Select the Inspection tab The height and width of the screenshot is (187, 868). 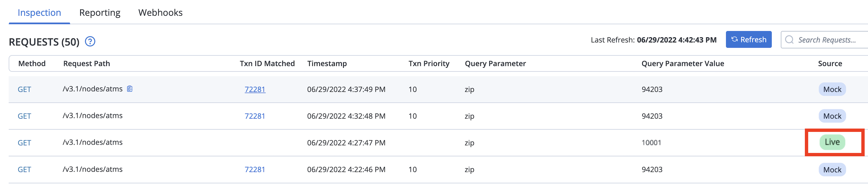click(x=39, y=12)
